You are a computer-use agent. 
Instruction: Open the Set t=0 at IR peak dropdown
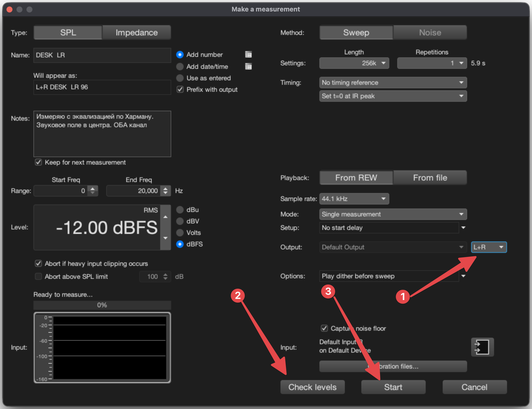point(393,96)
